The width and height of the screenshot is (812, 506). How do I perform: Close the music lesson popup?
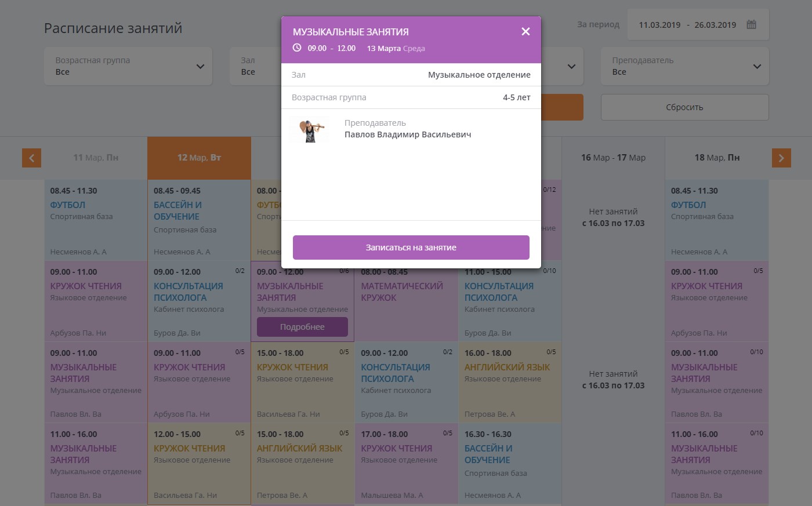tap(525, 31)
